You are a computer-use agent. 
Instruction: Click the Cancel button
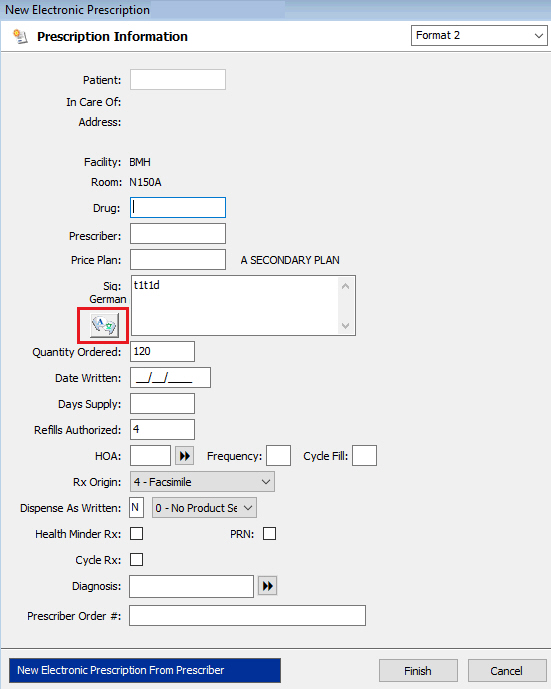click(507, 671)
